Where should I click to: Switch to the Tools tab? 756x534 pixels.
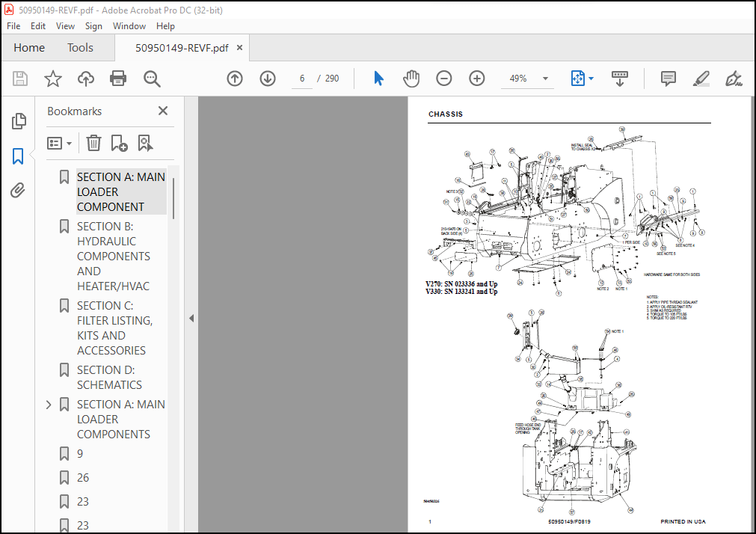[80, 48]
